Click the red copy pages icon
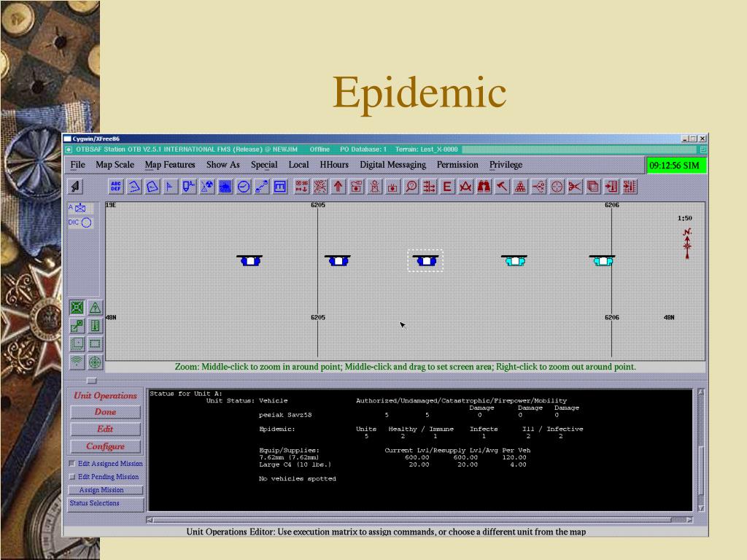 pos(593,186)
